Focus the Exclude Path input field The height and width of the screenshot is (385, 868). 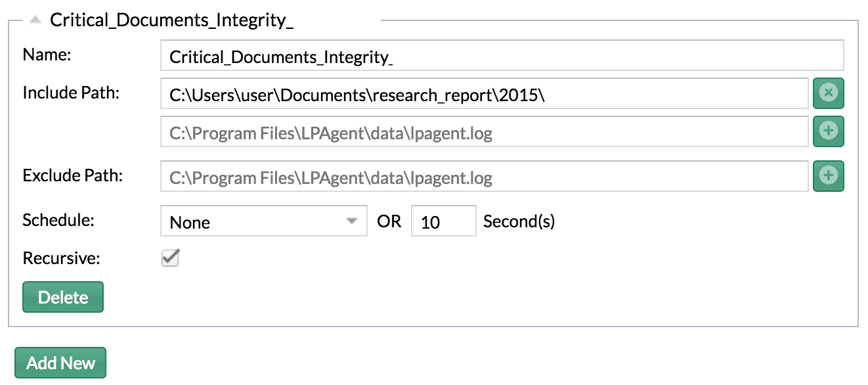tap(485, 176)
